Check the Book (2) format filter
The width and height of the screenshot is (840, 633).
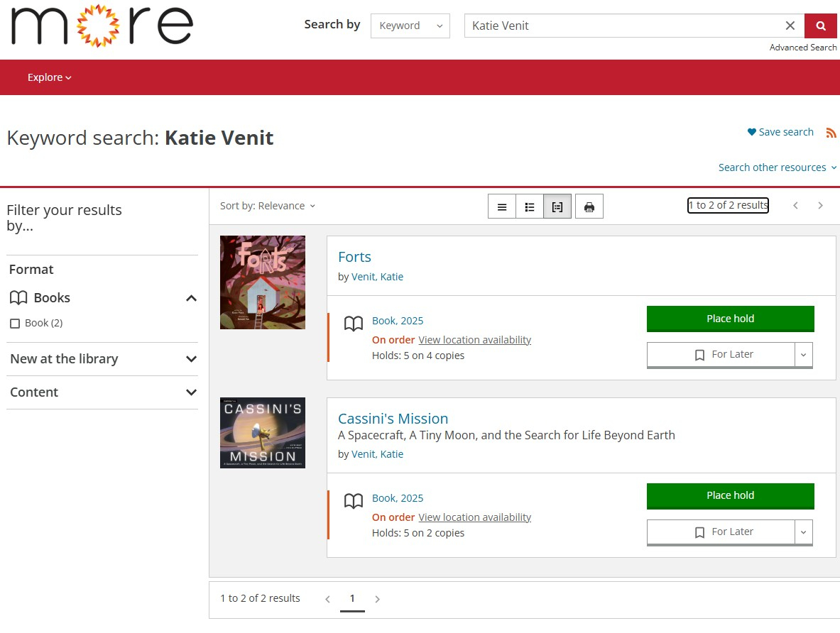click(15, 324)
